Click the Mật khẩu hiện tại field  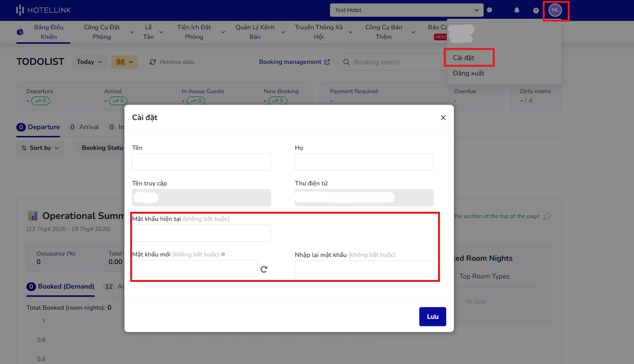[201, 233]
